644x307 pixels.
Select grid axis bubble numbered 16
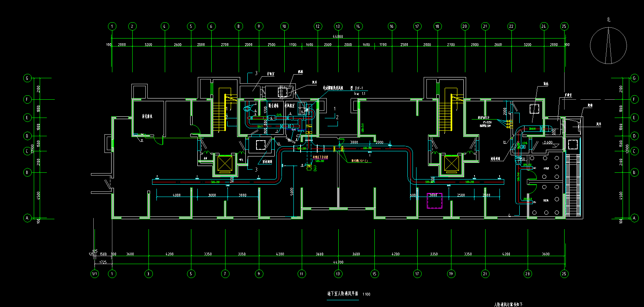(x=392, y=27)
